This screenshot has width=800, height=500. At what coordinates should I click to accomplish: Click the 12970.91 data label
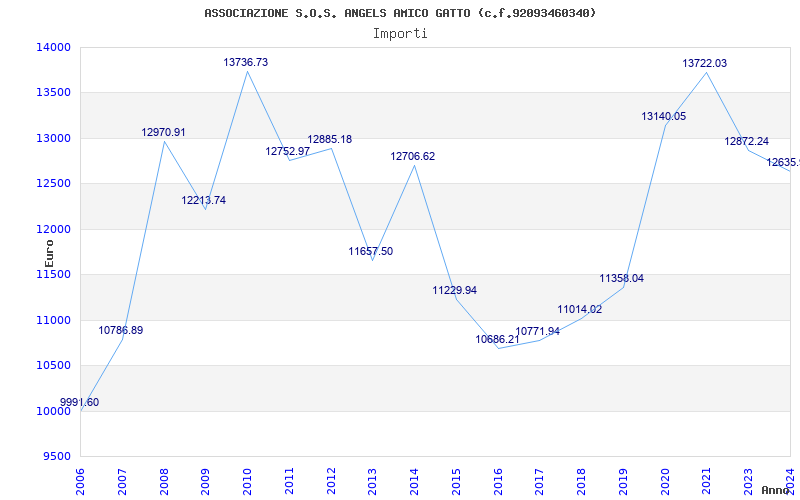[163, 132]
